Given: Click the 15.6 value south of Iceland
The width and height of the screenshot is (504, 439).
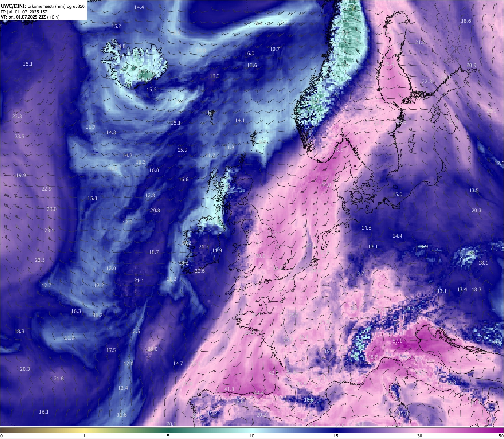Looking at the screenshot, I should pyautogui.click(x=151, y=89).
